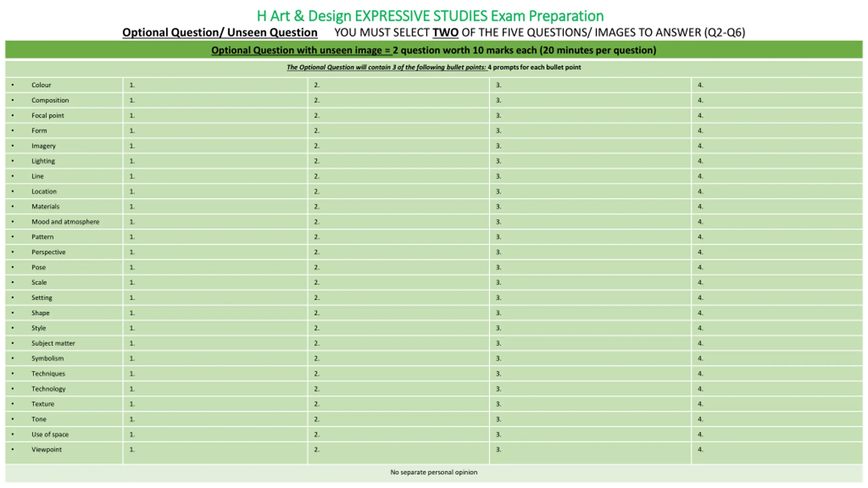
Task: Select the 'Tone' row label
Action: pyautogui.click(x=39, y=419)
